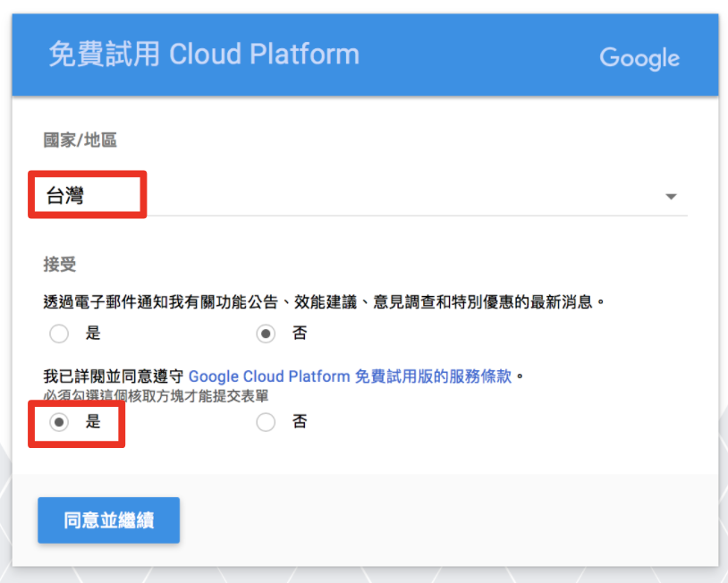This screenshot has width=728, height=583.
Task: Click the 免費試用 Cloud Platform title
Action: [x=204, y=54]
